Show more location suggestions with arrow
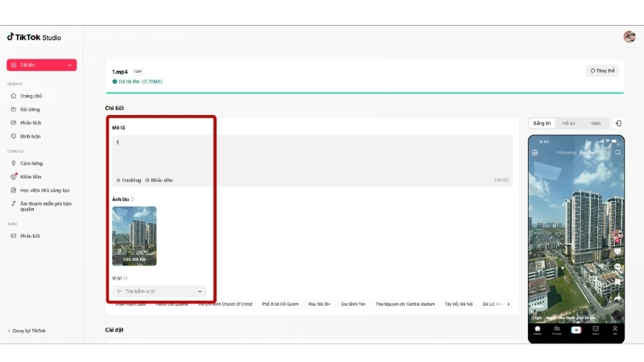The height and width of the screenshot is (362, 644). [509, 304]
